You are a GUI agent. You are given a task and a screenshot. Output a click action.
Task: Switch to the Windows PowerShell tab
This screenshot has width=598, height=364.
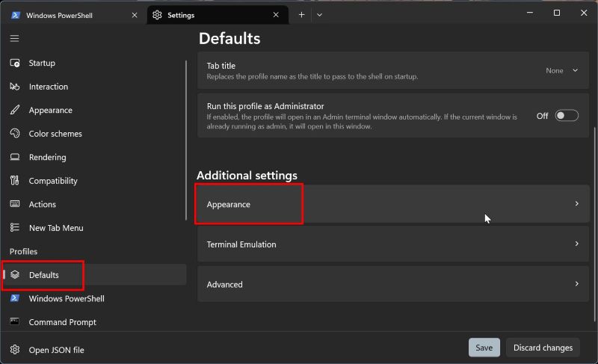click(67, 15)
